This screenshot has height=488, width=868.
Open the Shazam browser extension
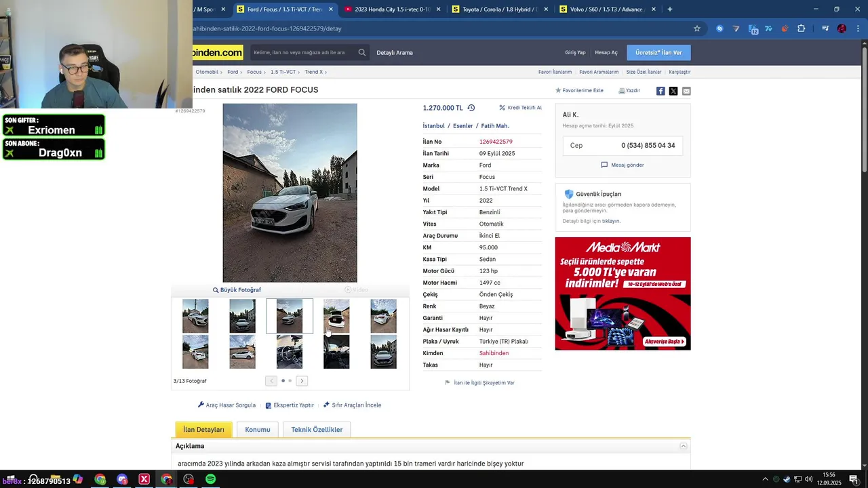pos(719,28)
